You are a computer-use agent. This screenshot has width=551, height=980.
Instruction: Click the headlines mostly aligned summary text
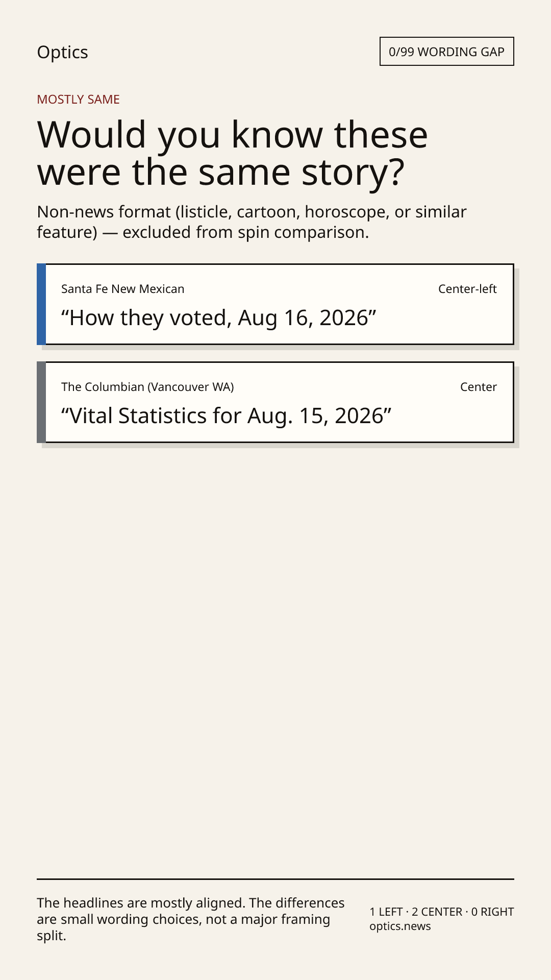(191, 919)
